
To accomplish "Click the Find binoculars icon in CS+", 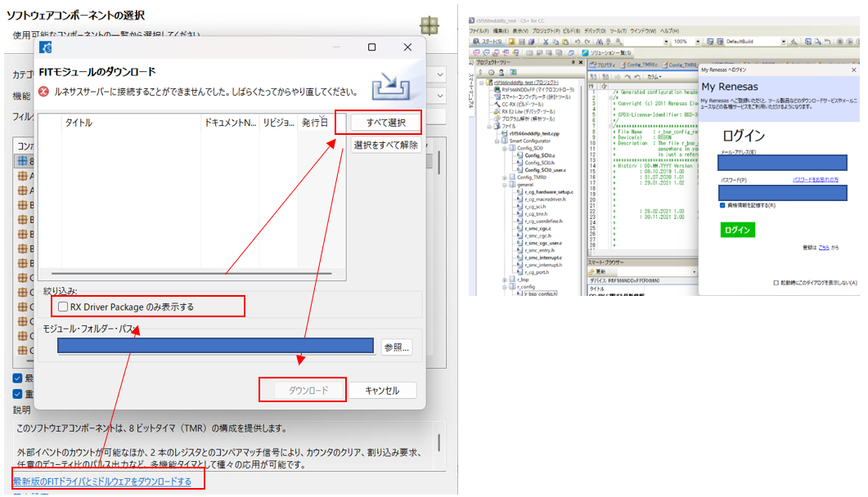I will pos(600,42).
